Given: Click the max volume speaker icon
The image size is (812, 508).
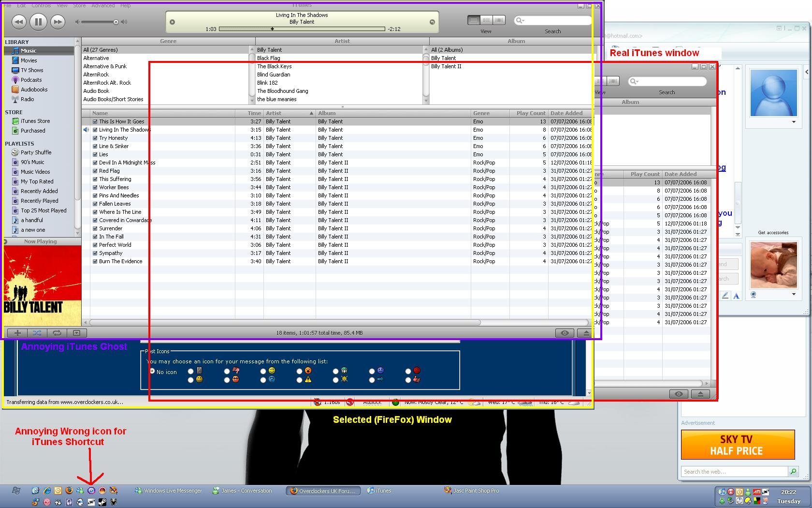Looking at the screenshot, I should (x=124, y=22).
